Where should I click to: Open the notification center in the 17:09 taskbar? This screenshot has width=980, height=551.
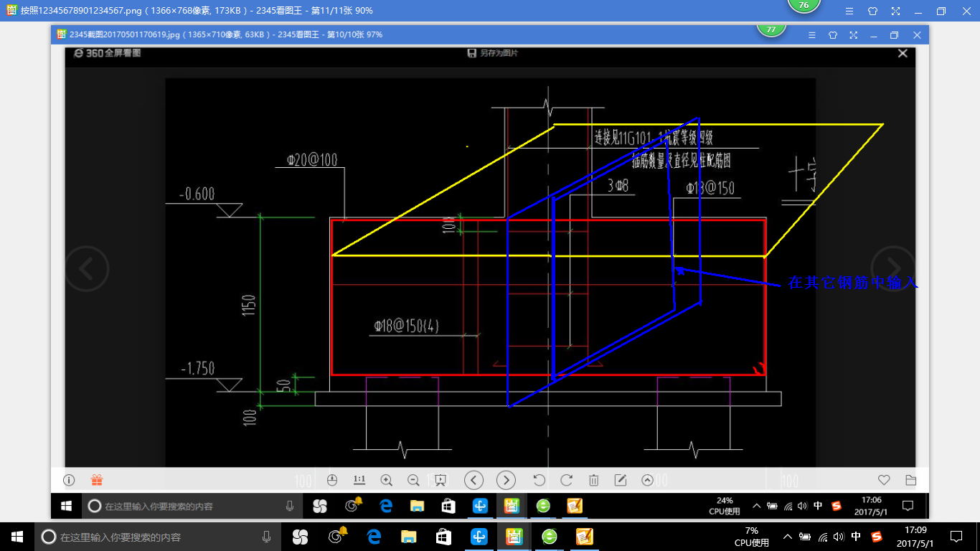956,536
